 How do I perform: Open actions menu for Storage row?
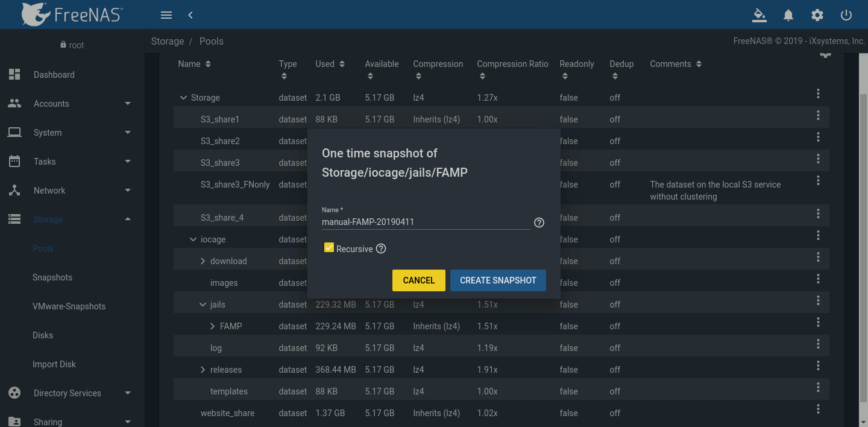coord(818,93)
